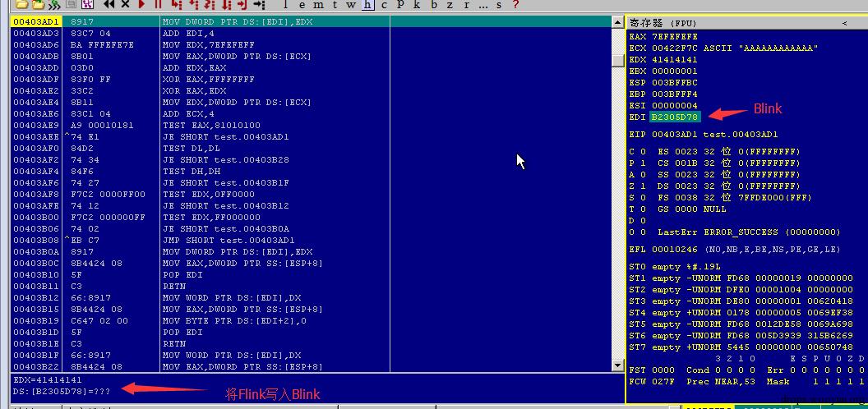The height and width of the screenshot is (409, 868).
Task: Select the JMP SHORT test.00403AD1 instruction
Action: (x=229, y=240)
